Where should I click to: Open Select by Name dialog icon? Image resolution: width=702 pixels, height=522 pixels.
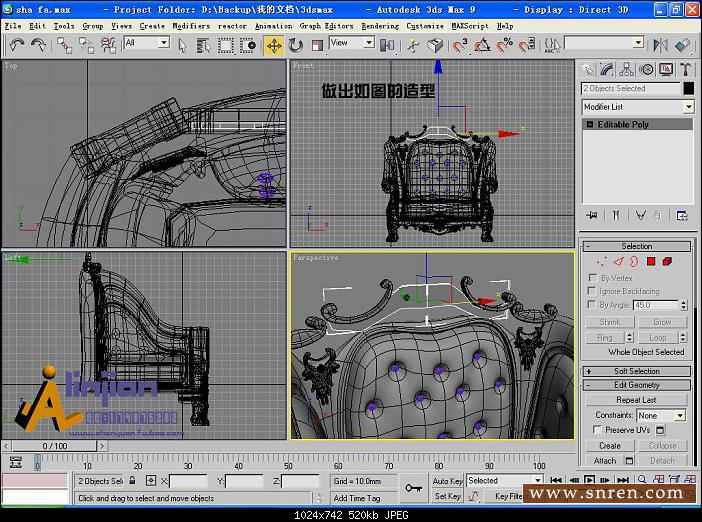tap(203, 45)
